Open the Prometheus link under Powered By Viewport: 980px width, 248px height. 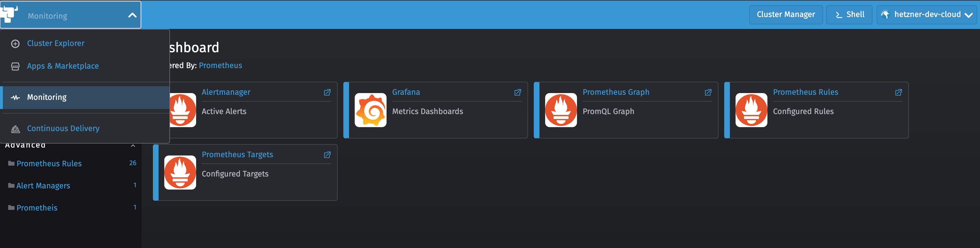pyautogui.click(x=220, y=65)
